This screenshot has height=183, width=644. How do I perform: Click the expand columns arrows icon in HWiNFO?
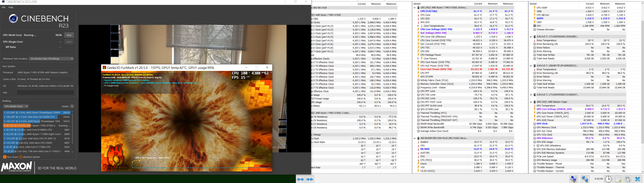(x=300, y=179)
